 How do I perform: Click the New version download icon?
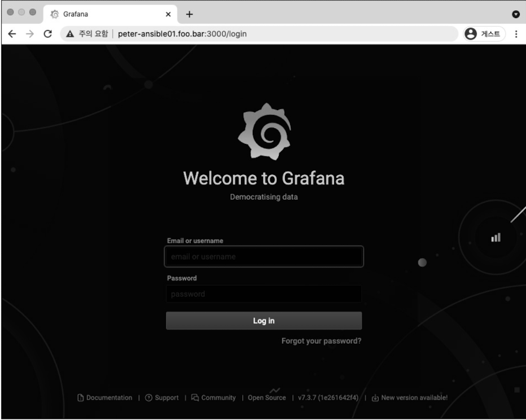click(x=375, y=398)
